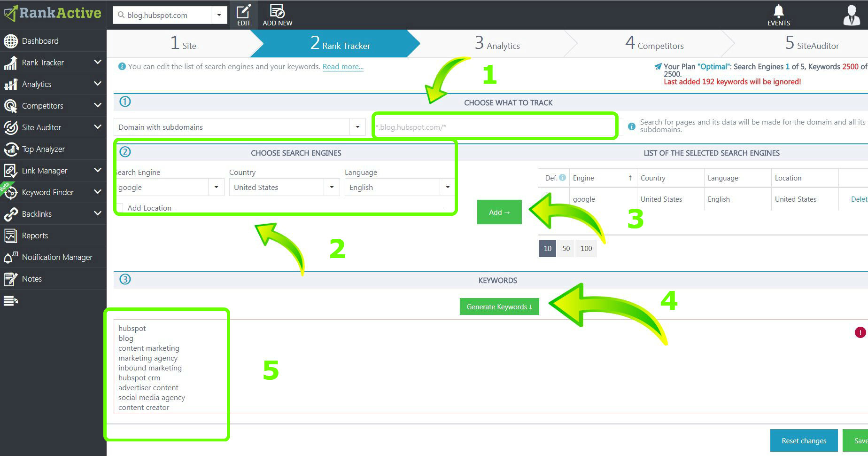
Task: Open the Country United States dropdown
Action: point(332,187)
